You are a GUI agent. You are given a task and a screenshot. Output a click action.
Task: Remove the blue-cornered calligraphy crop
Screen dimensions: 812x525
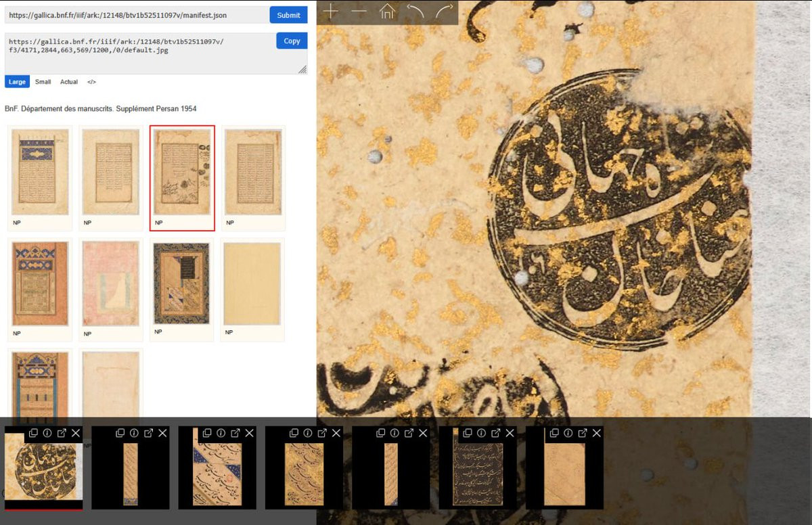coord(250,433)
